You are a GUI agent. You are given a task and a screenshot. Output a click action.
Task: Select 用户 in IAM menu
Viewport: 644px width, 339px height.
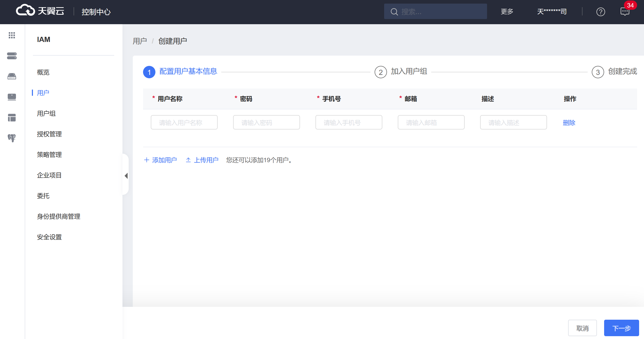(43, 93)
